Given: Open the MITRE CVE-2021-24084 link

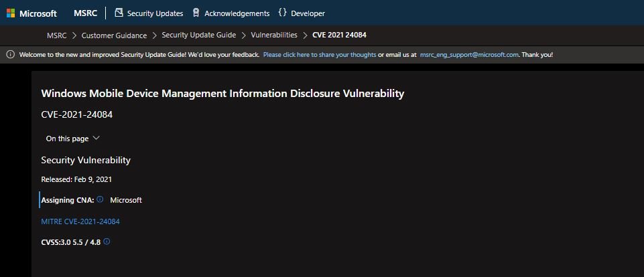Looking at the screenshot, I should [80, 221].
